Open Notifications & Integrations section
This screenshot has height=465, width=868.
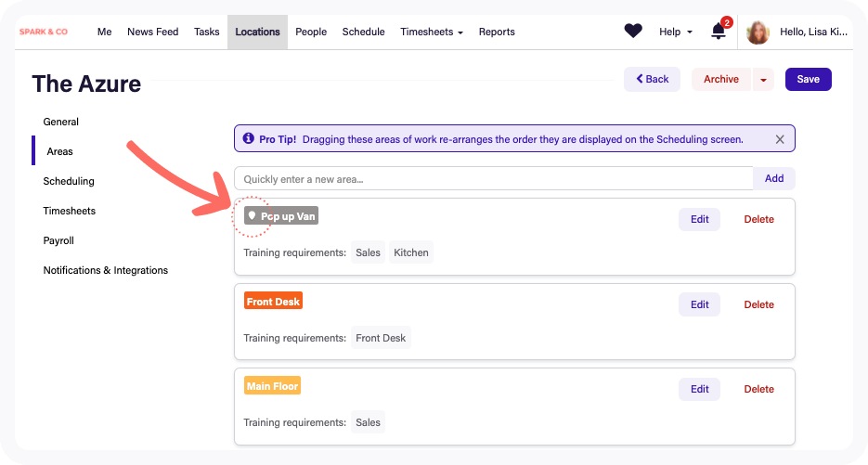[106, 270]
